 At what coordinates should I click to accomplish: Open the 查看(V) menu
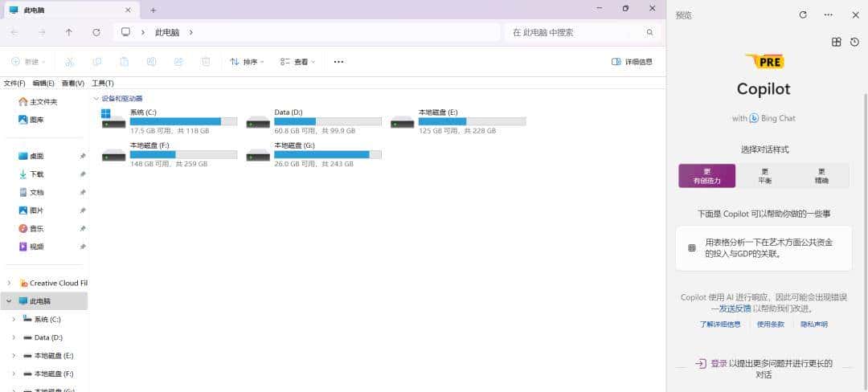pyautogui.click(x=72, y=84)
